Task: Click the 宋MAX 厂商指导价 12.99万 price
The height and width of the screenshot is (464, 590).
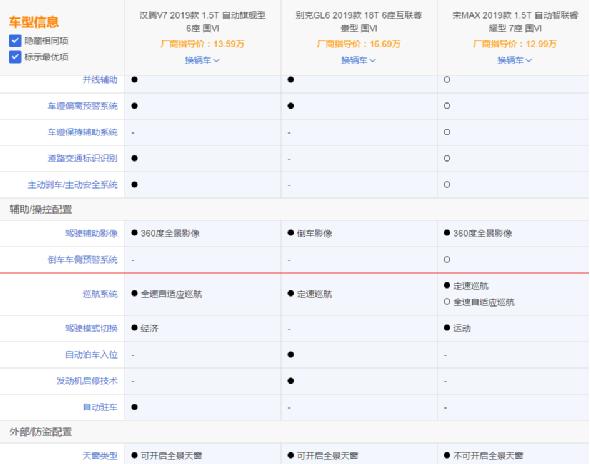Action: tap(515, 44)
